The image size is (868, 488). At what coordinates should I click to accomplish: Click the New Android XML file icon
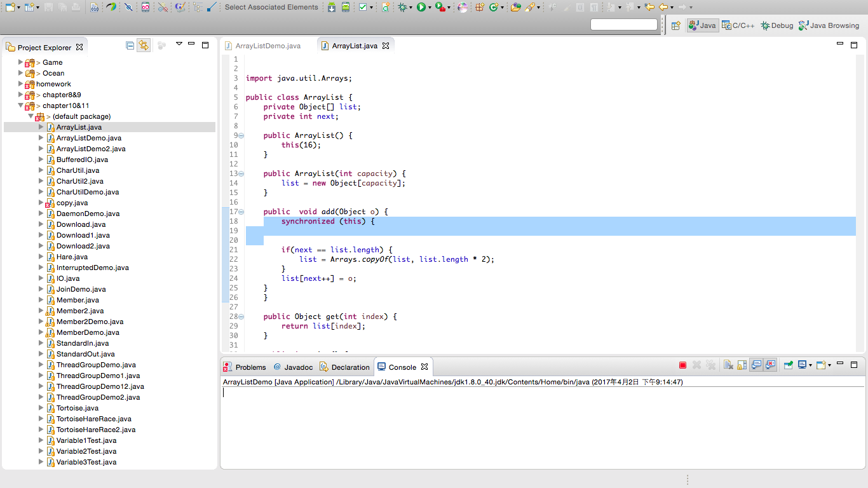(386, 7)
